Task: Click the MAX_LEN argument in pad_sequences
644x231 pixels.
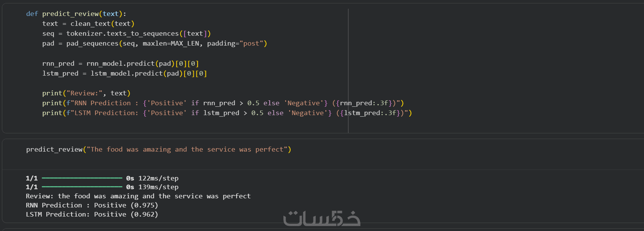Action: coord(185,43)
